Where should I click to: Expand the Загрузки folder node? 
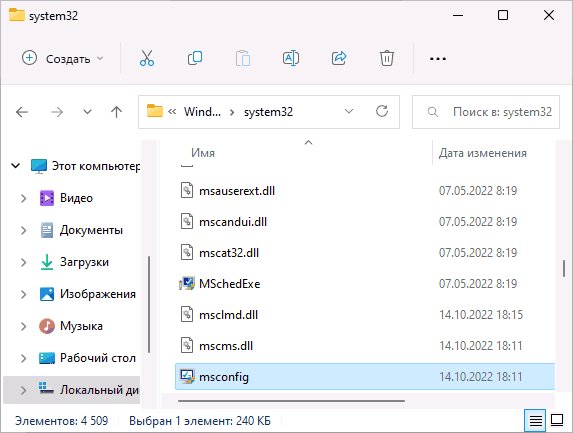tap(23, 262)
